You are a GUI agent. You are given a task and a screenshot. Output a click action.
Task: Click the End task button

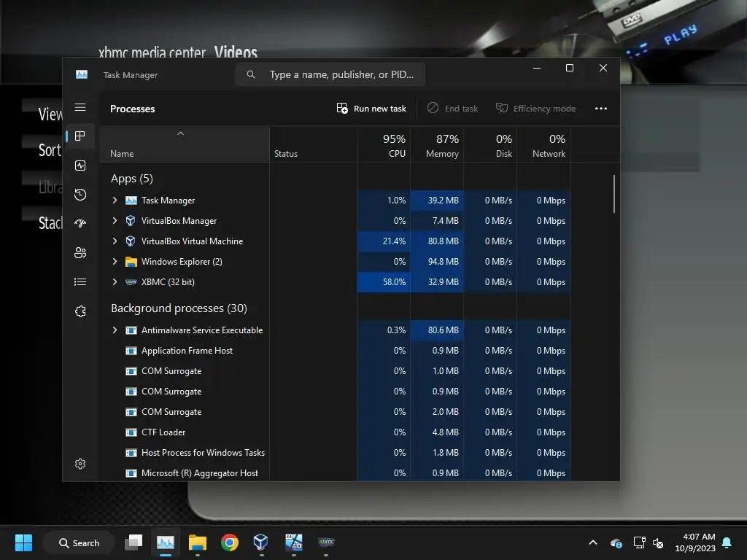(x=452, y=109)
